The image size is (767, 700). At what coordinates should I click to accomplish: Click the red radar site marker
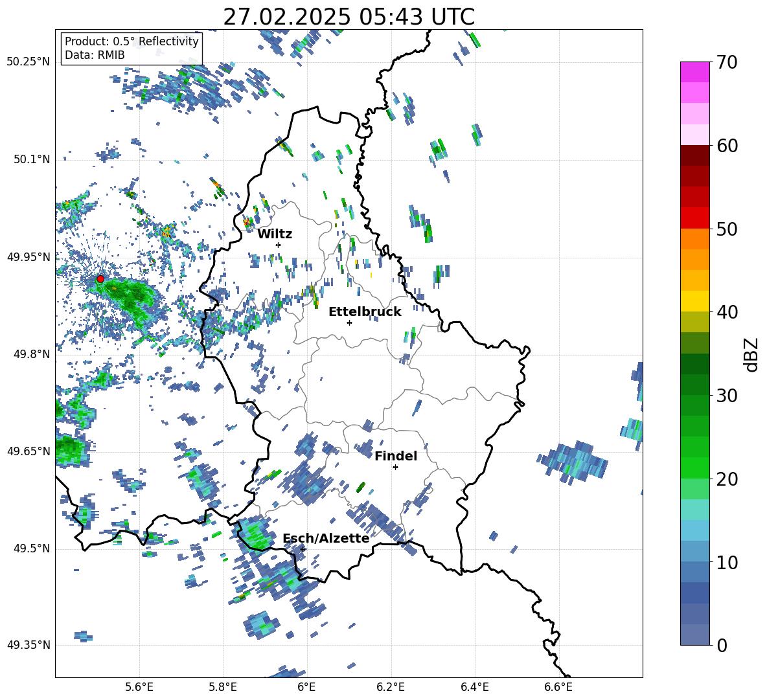tap(100, 279)
